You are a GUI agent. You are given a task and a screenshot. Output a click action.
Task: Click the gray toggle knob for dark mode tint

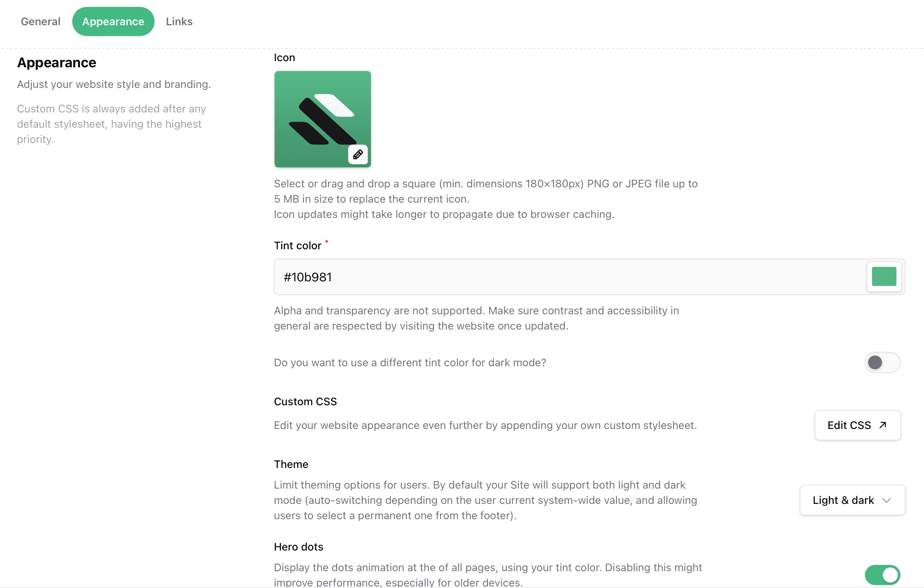coord(875,362)
